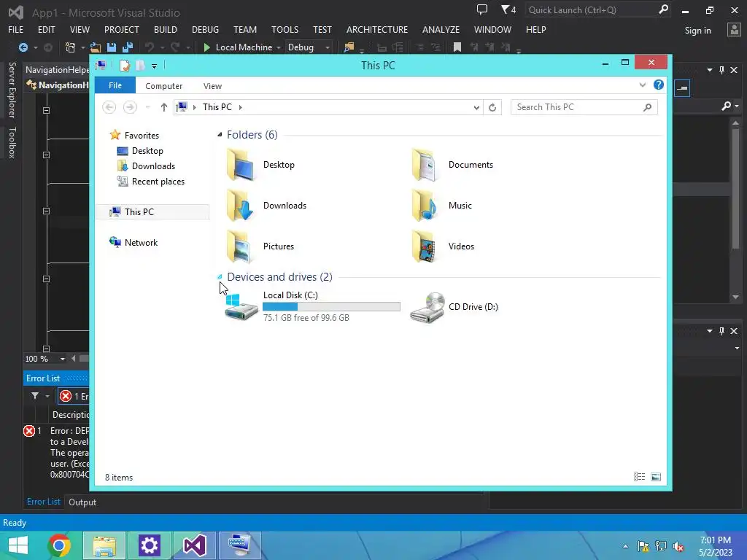Screen dimensions: 747x560
Task: Open the 100 % zoom dropdown
Action: click(x=63, y=359)
